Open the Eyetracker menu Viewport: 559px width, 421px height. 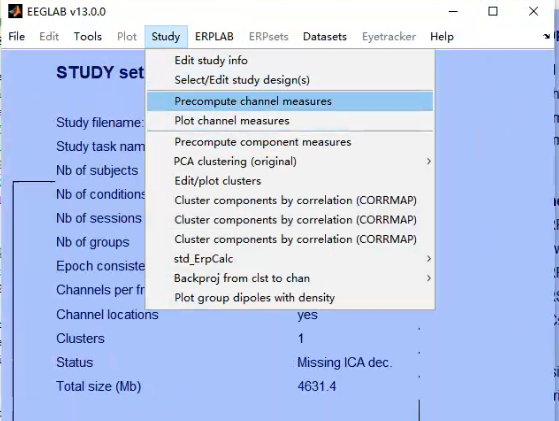click(389, 36)
